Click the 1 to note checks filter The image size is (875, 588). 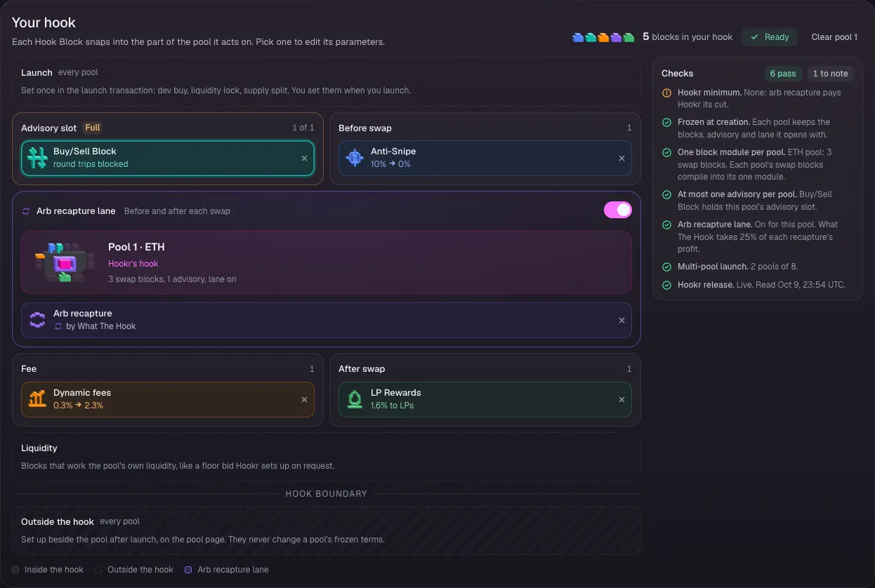point(830,73)
